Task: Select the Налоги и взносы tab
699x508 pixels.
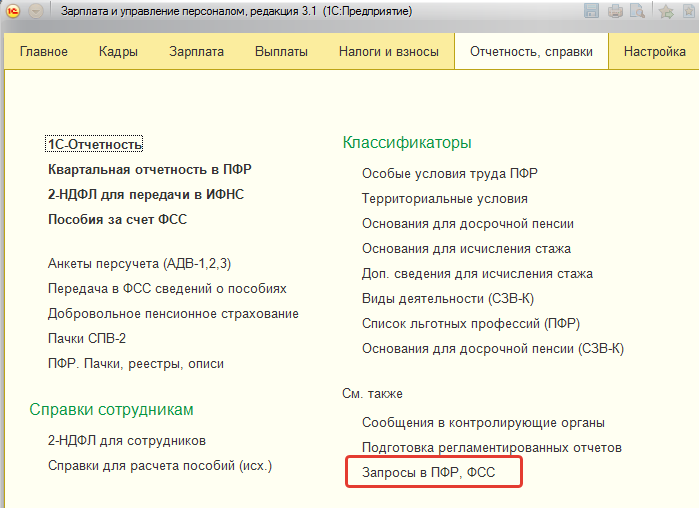Action: pyautogui.click(x=389, y=52)
